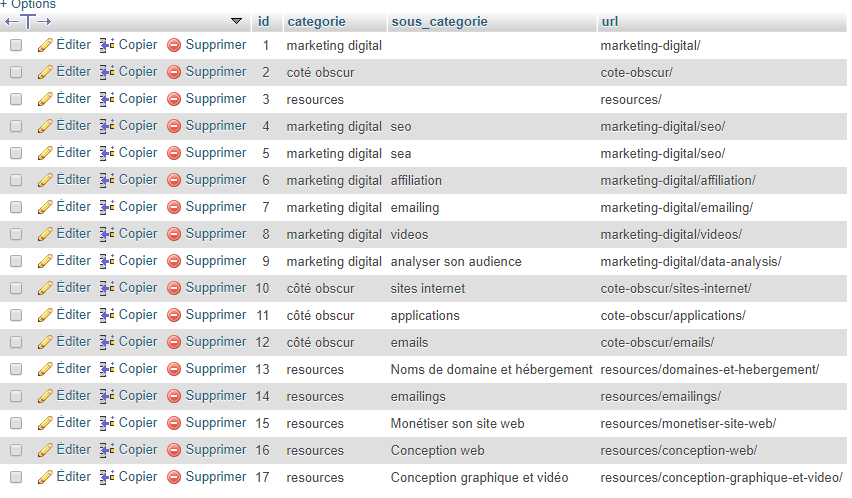Click the red delete icon for row 17

click(174, 477)
